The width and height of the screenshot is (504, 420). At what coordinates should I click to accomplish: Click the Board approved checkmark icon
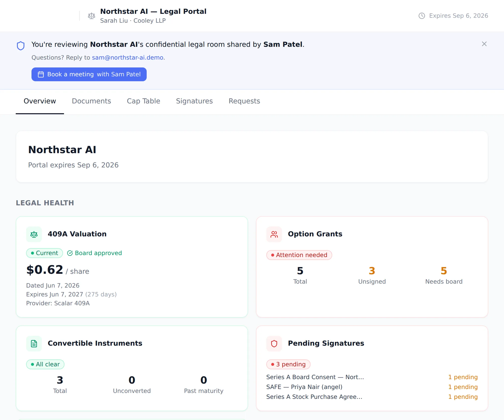(70, 253)
